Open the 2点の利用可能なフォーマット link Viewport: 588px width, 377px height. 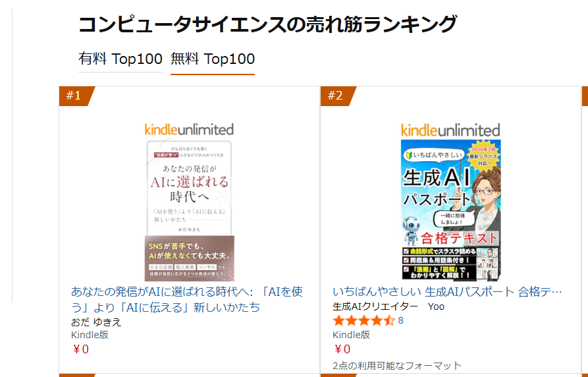pyautogui.click(x=397, y=366)
